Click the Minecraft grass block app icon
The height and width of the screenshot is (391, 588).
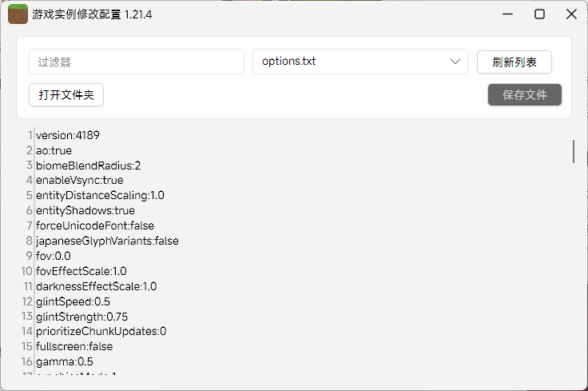(18, 14)
